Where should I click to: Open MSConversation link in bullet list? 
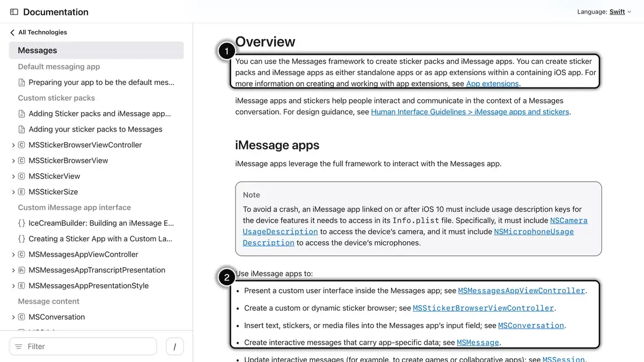tap(531, 326)
